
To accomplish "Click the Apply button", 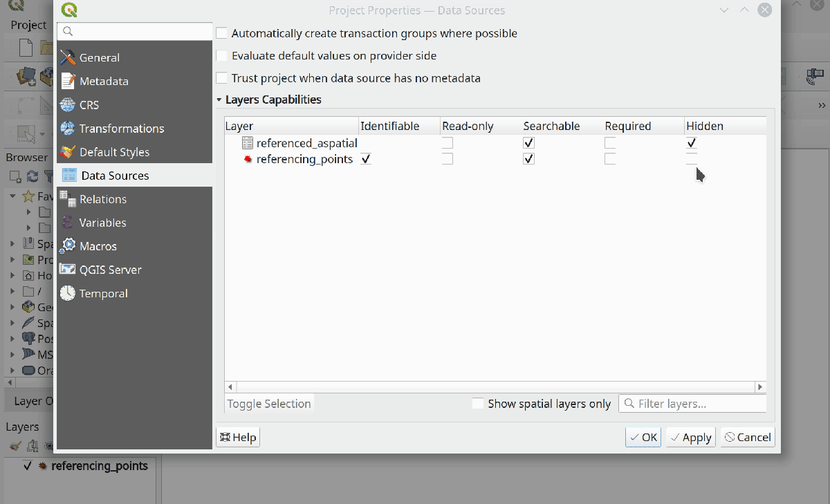I will pos(691,437).
